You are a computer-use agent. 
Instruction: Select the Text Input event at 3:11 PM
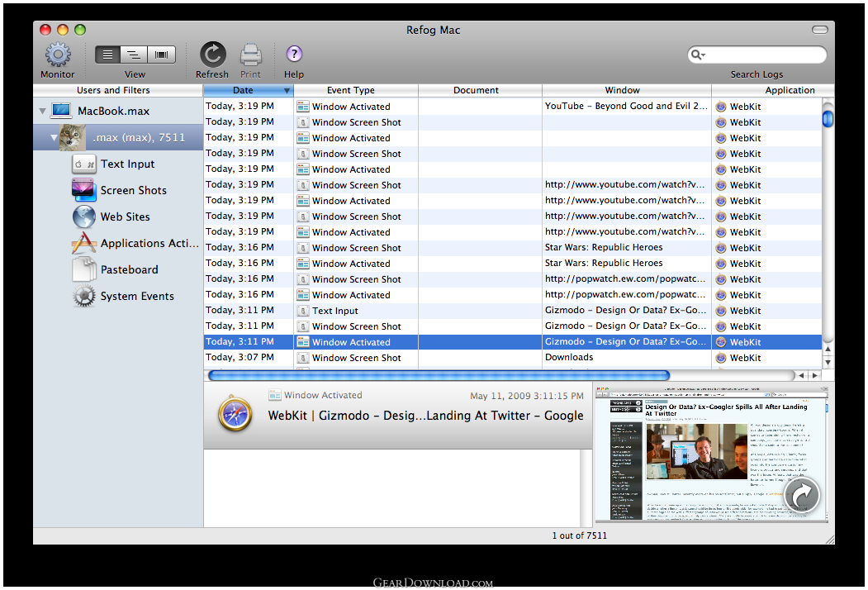click(513, 311)
